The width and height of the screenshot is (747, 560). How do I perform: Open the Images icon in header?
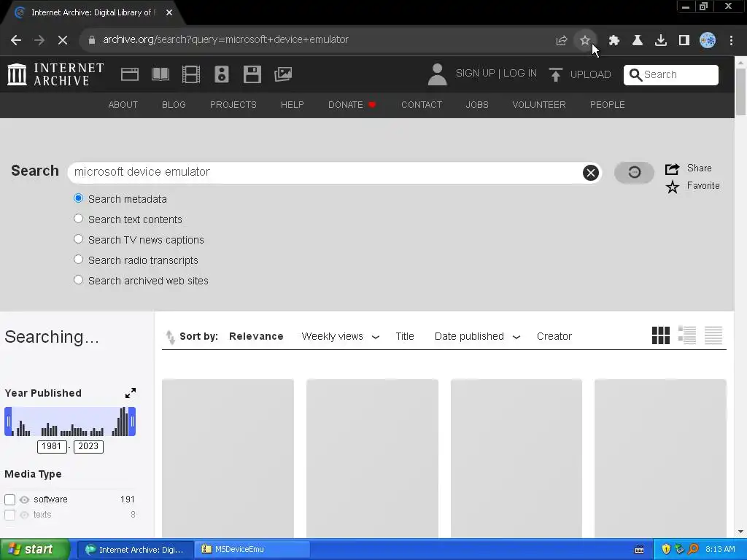[x=283, y=74]
